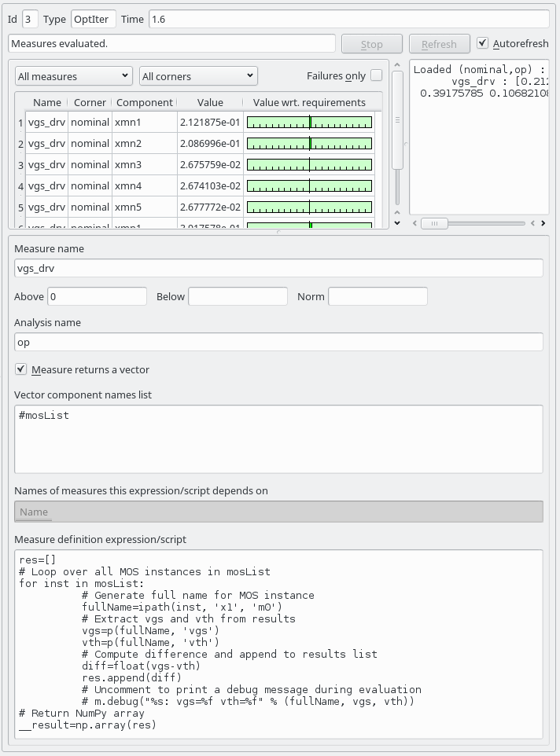Screen dimensions: 560x756
Task: Click the Value column header
Action: coord(210,102)
